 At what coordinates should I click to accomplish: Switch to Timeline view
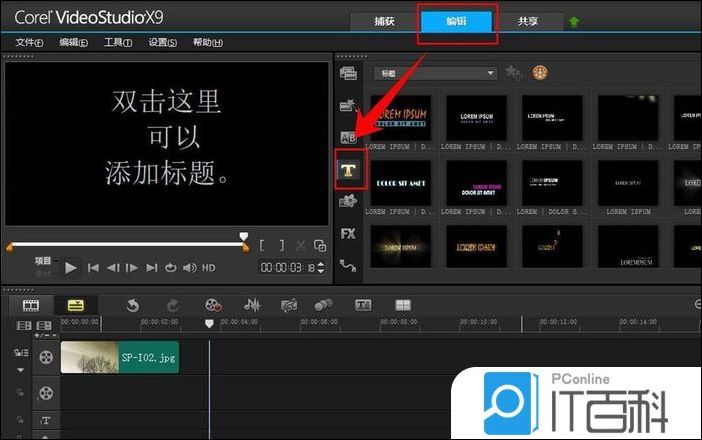coord(76,306)
